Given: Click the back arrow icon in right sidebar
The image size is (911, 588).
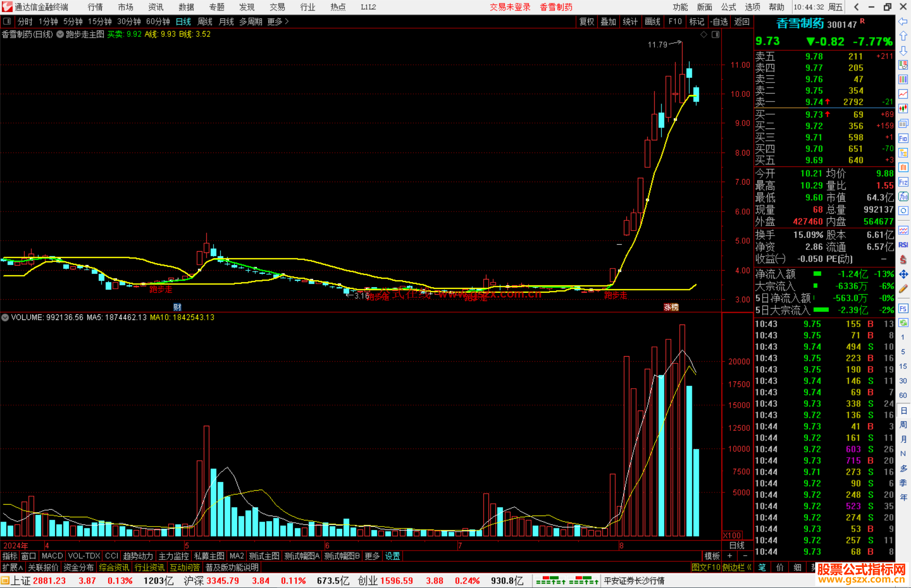Looking at the screenshot, I should click(x=903, y=21).
